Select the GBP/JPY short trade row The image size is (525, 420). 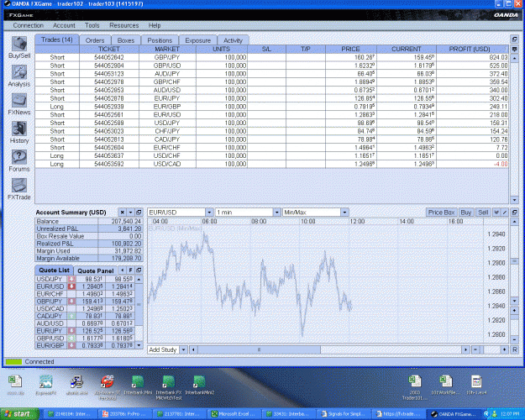tap(271, 57)
